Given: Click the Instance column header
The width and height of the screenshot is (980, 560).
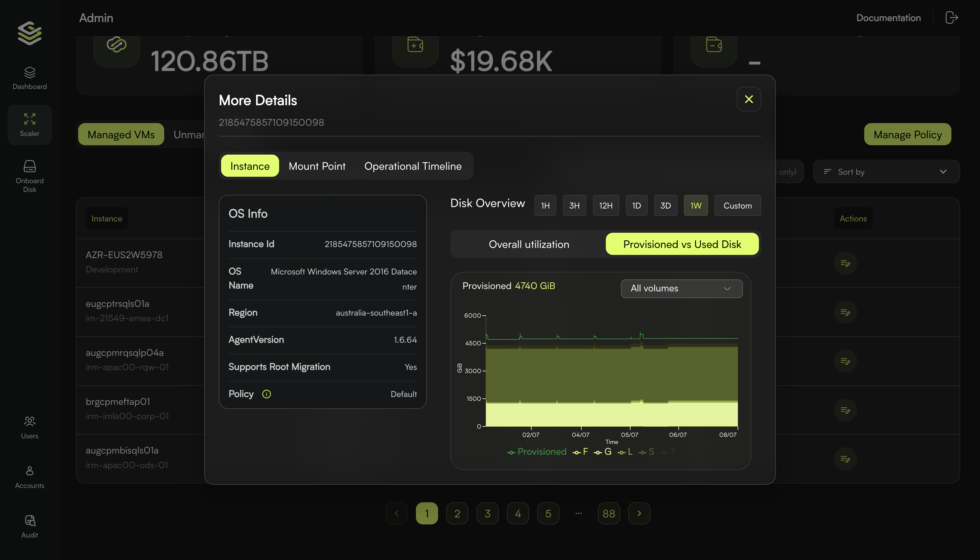Looking at the screenshot, I should coord(106,218).
